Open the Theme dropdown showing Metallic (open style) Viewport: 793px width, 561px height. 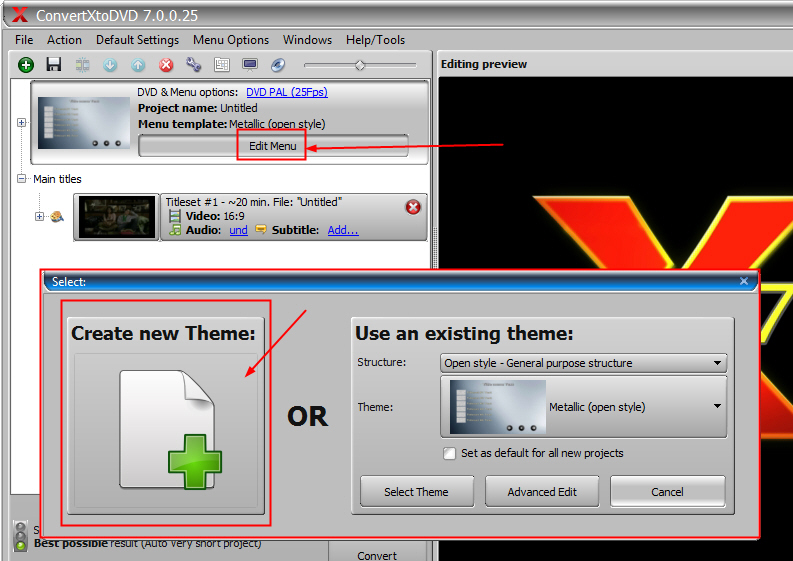[584, 407]
